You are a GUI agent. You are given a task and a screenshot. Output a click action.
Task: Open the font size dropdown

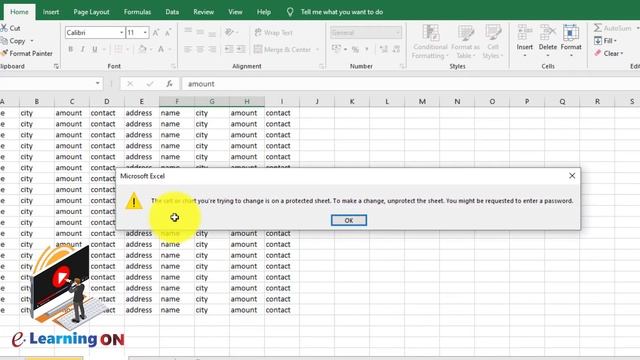145,33
